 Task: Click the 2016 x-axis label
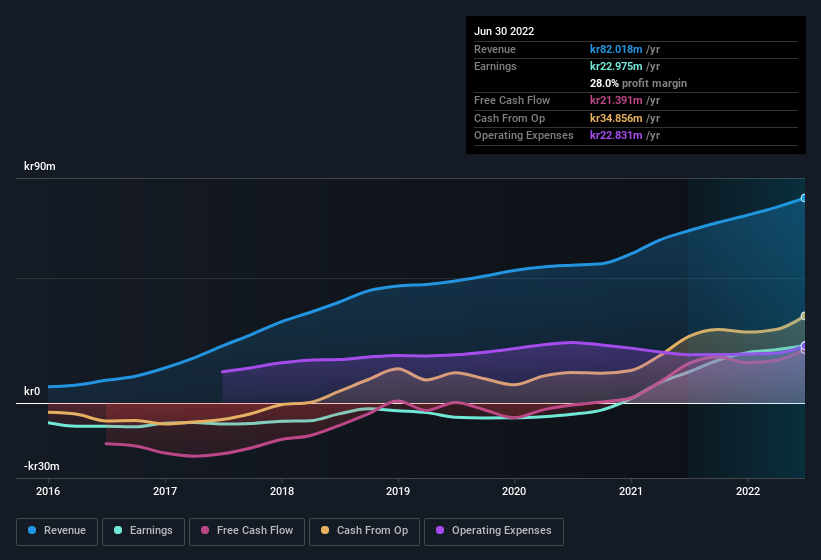click(x=48, y=491)
